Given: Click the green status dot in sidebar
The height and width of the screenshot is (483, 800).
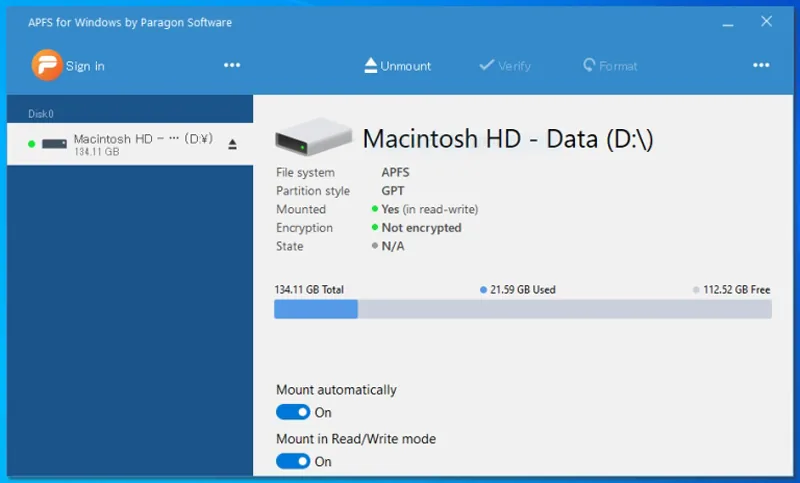Looking at the screenshot, I should [x=32, y=144].
